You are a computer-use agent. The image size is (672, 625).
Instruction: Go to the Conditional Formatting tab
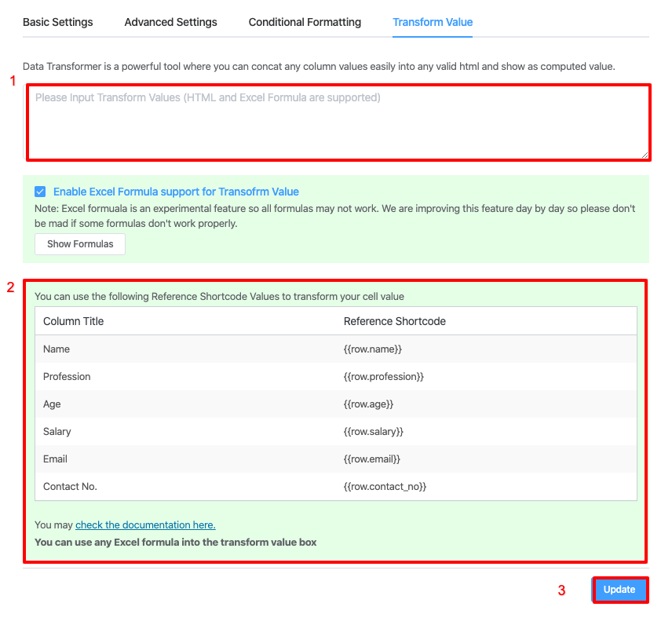305,22
